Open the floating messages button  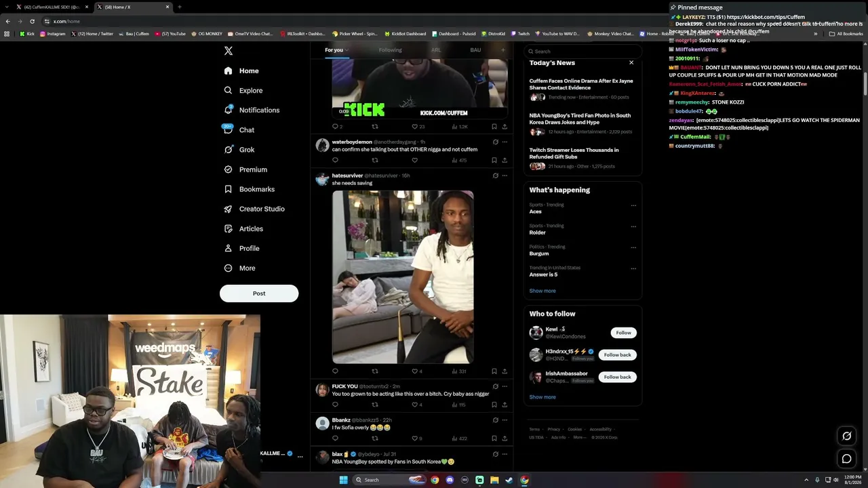pos(846,459)
